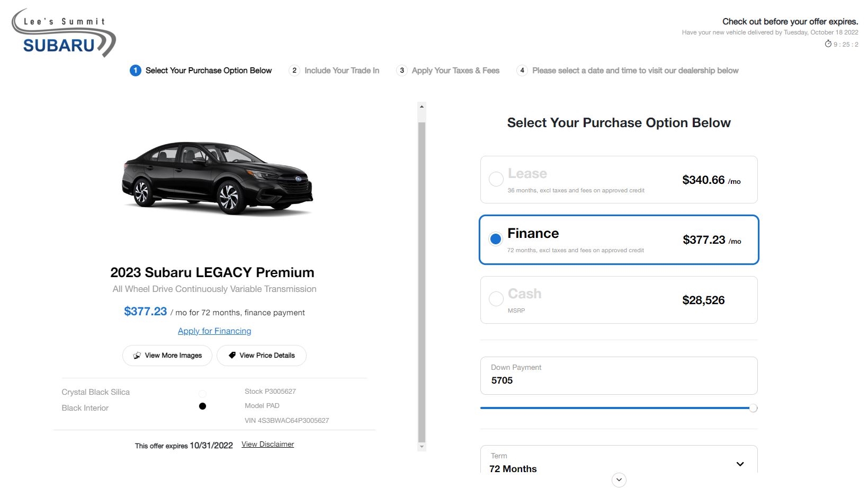Click the VIN 4S3BWAC64P3005627 text
Image resolution: width=868 pixels, height=488 pixels.
tap(287, 421)
